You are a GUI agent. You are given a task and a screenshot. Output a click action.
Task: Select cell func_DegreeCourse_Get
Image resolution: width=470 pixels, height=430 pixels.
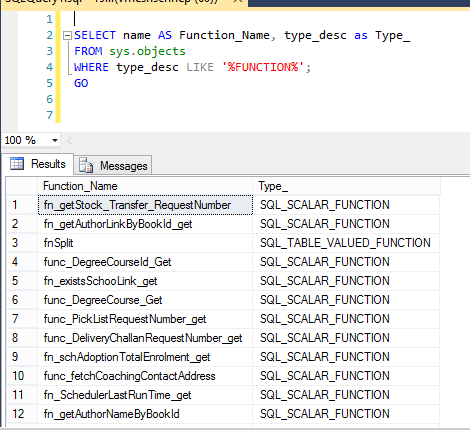[145, 300]
